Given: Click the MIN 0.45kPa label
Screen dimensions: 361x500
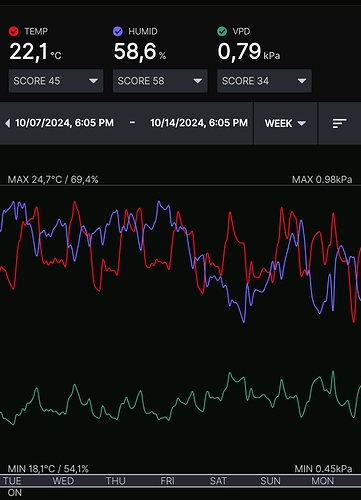Looking at the screenshot, I should click(x=323, y=469).
